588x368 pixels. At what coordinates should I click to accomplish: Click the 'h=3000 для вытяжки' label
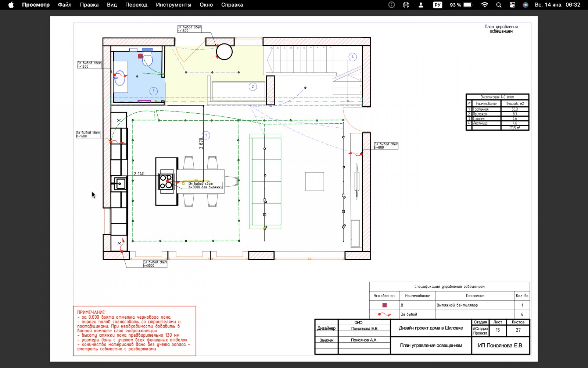206,187
